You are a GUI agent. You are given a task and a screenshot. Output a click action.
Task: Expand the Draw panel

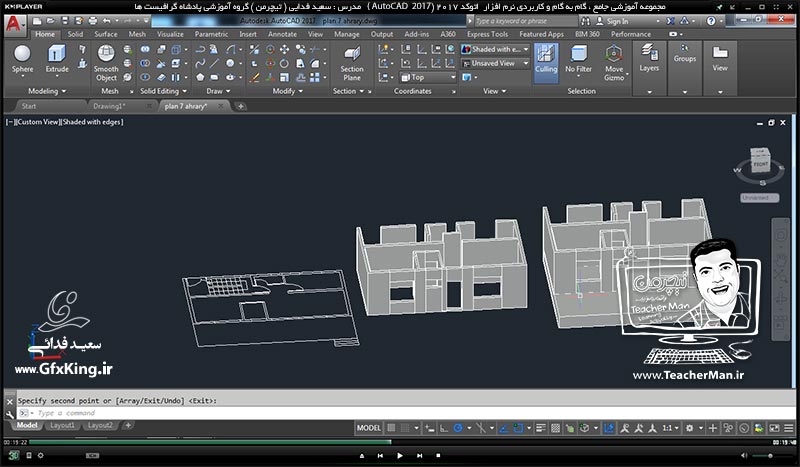pos(218,91)
